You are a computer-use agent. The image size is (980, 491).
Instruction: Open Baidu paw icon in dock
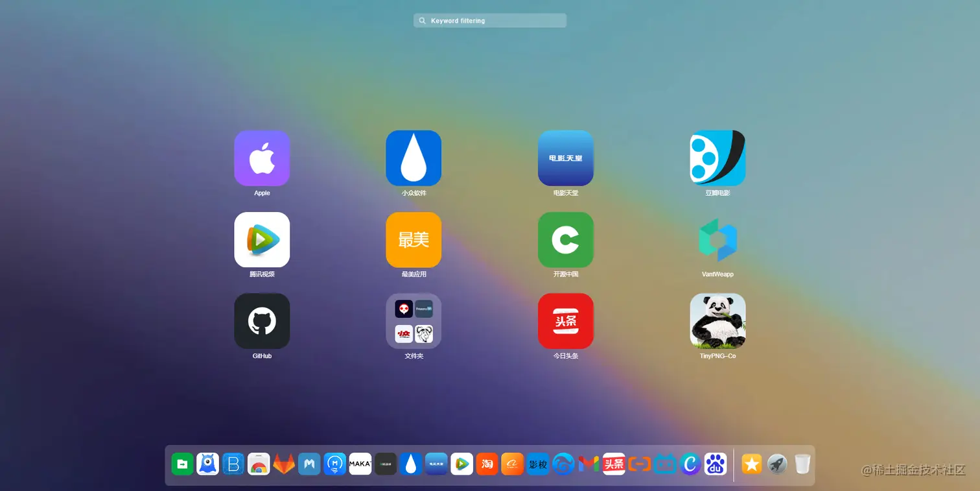[716, 464]
